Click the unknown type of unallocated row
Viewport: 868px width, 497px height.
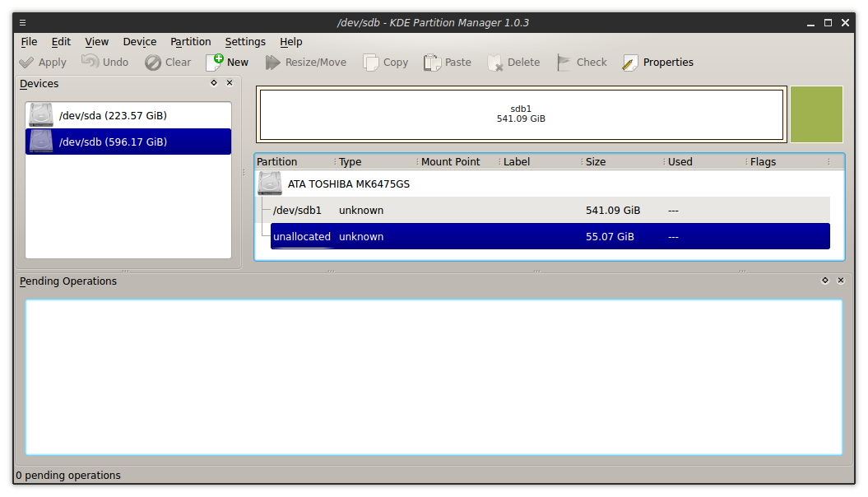361,236
